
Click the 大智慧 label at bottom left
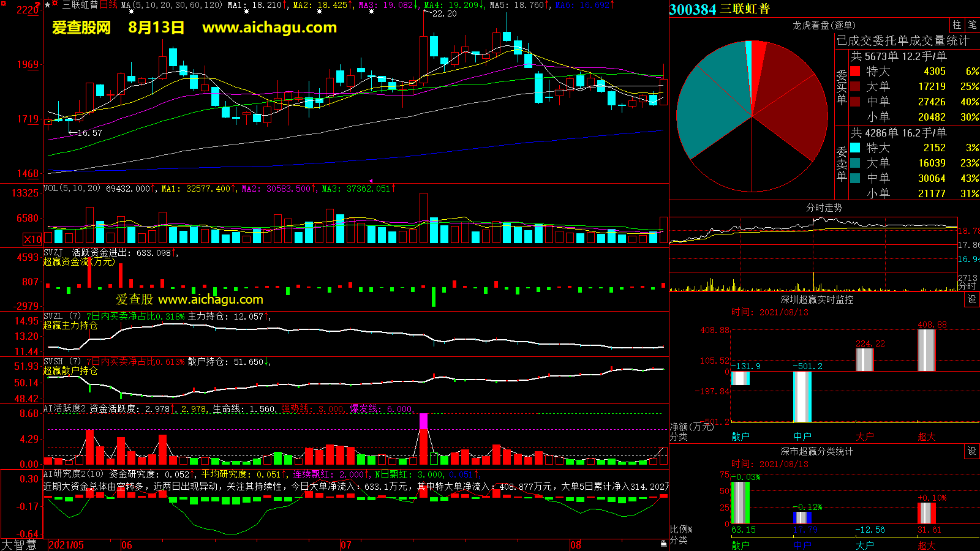(x=19, y=545)
